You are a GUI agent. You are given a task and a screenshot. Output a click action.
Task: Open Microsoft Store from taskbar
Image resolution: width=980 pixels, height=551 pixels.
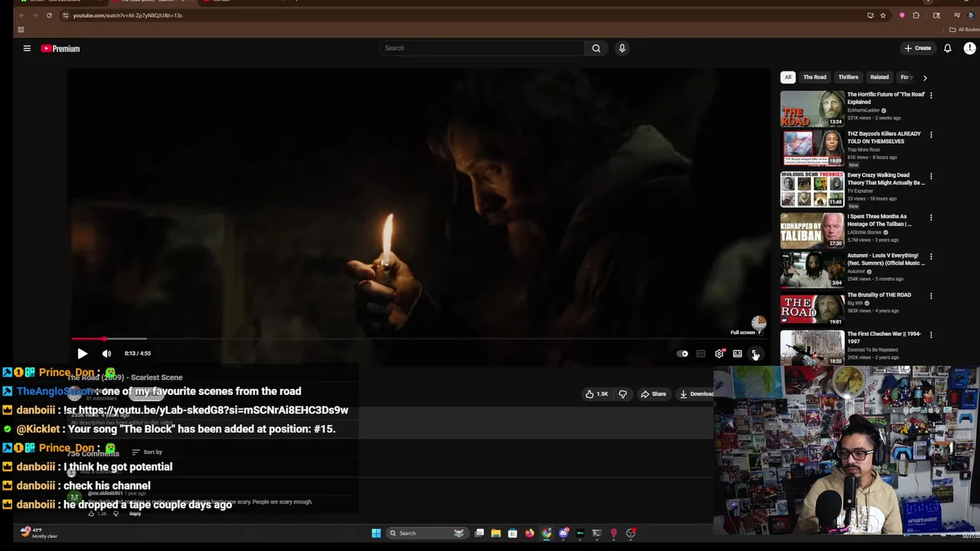(x=513, y=533)
